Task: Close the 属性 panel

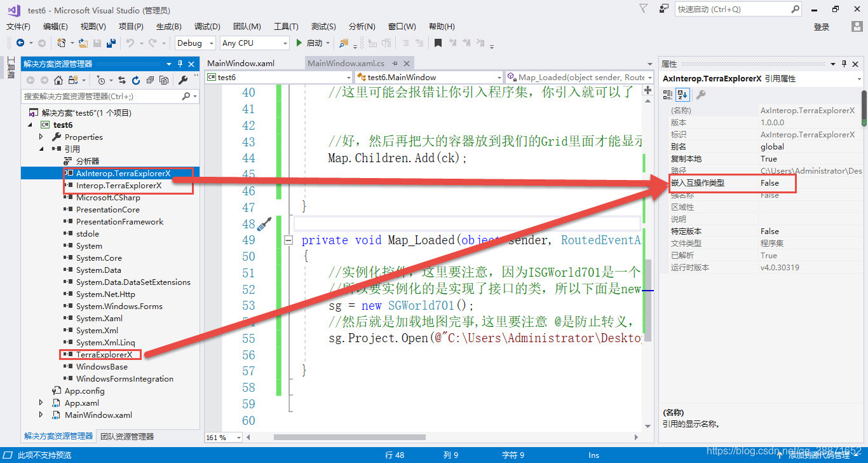Action: (x=856, y=64)
